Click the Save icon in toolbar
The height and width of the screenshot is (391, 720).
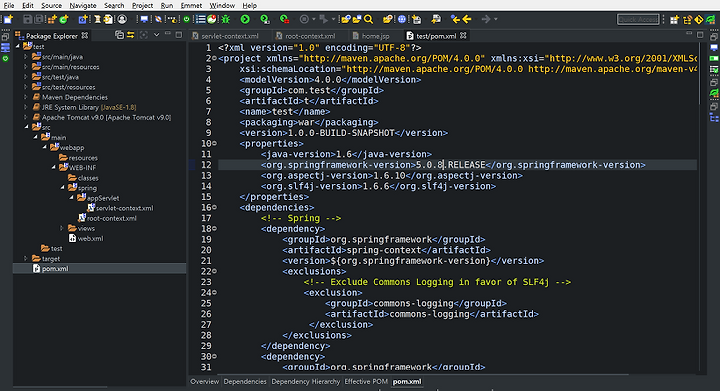point(28,19)
